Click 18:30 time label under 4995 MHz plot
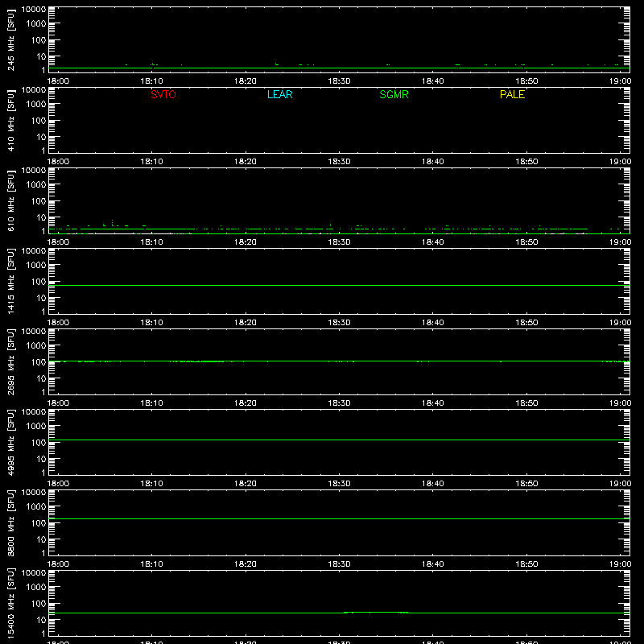The height and width of the screenshot is (644, 644). pos(339,484)
